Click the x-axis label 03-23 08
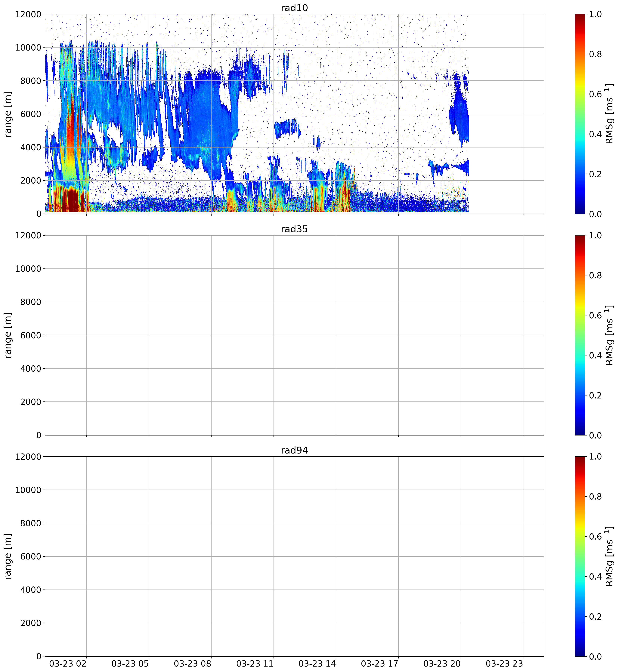This screenshot has width=619, height=672. point(193,664)
